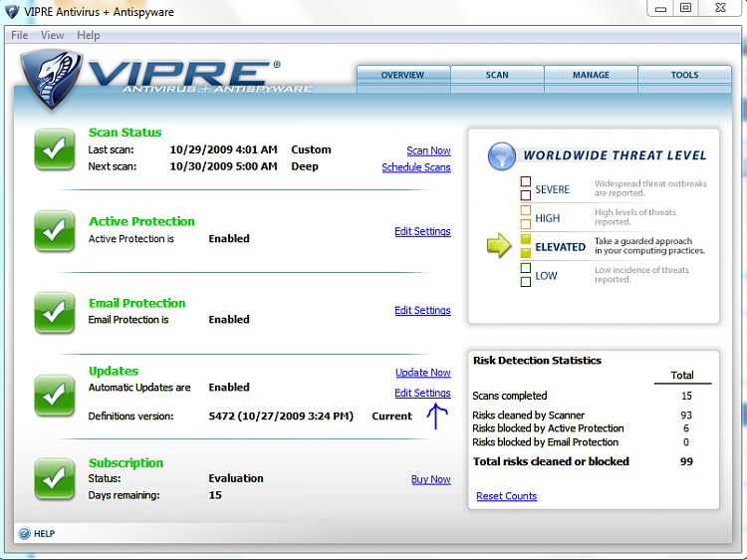The height and width of the screenshot is (560, 747).
Task: Click the LOW threat level label
Action: [546, 276]
